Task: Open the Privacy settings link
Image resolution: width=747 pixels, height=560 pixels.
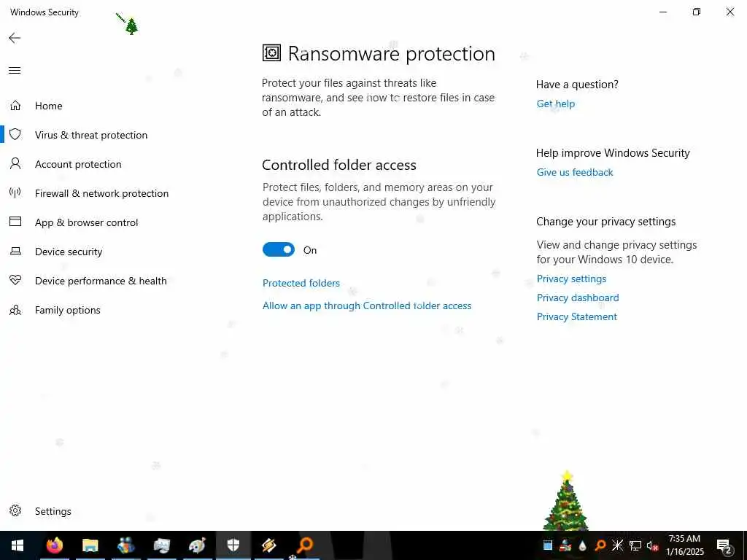Action: [x=571, y=279]
